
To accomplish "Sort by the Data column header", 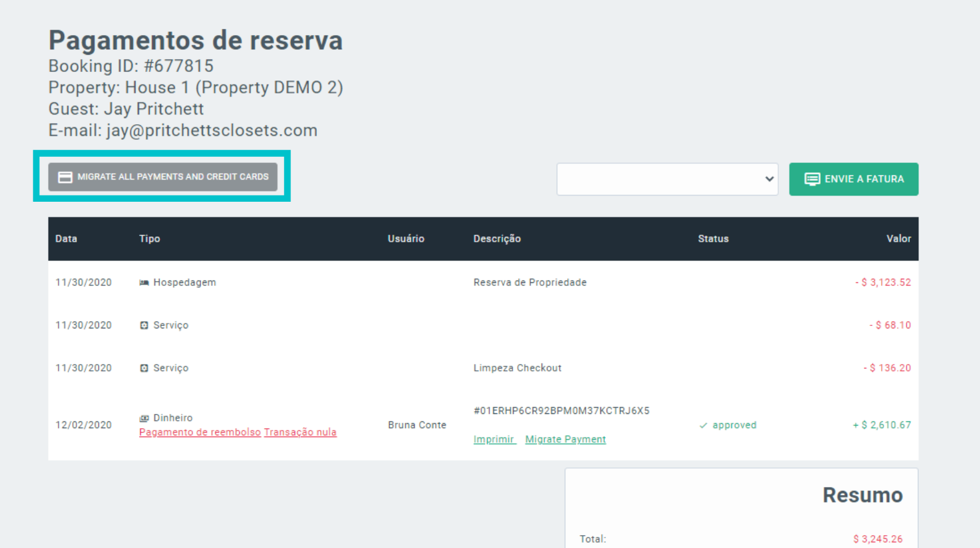I will pos(66,239).
